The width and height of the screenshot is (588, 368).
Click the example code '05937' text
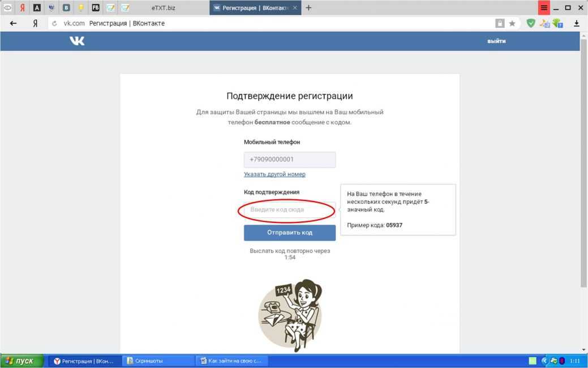click(x=394, y=225)
